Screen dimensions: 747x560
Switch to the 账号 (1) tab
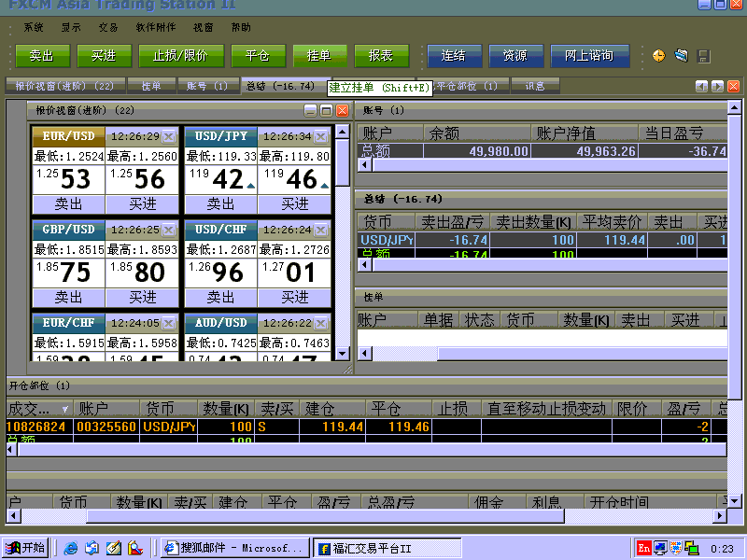point(206,86)
